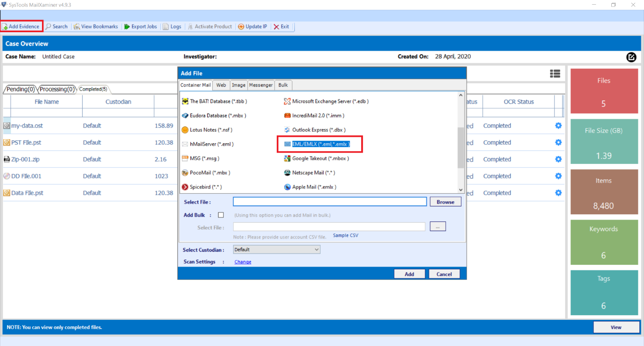Open the File Size (GB) tile
This screenshot has width=644, height=346.
(603, 141)
